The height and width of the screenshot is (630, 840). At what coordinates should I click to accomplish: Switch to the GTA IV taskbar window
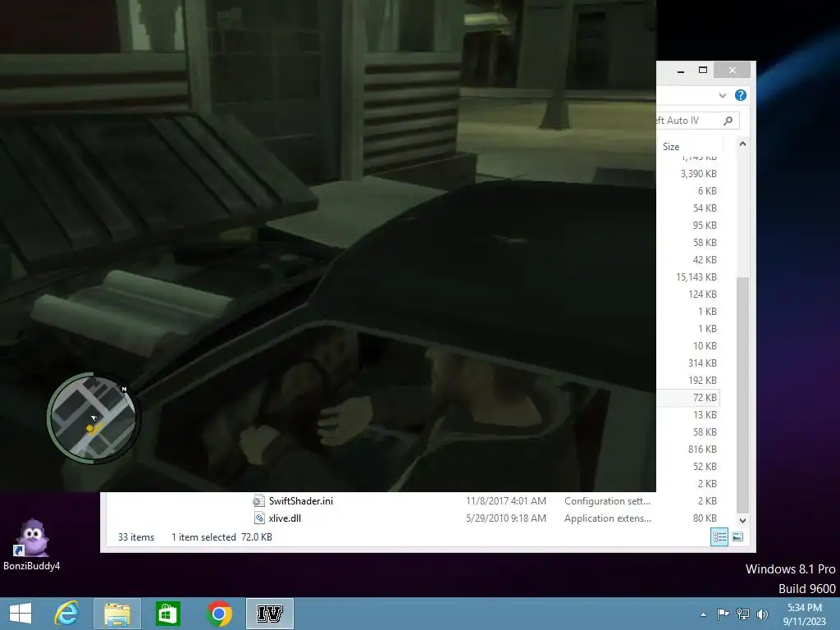coord(269,614)
